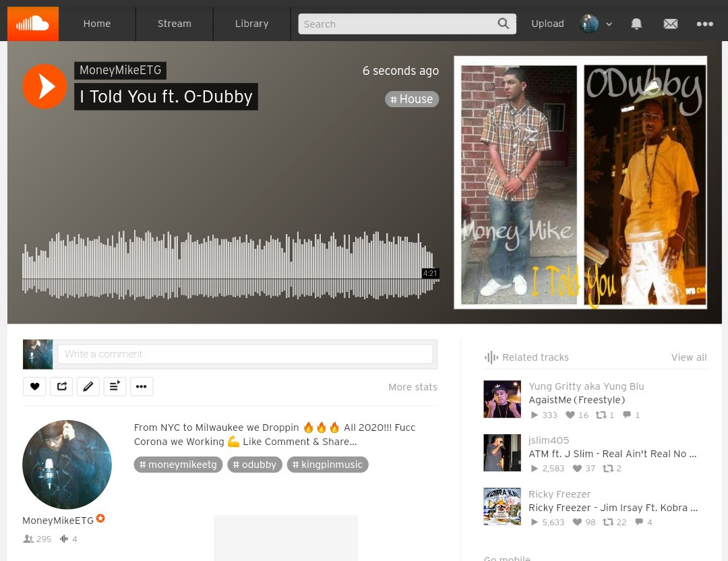Open #odubby tag
Image resolution: width=728 pixels, height=561 pixels.
[254, 465]
